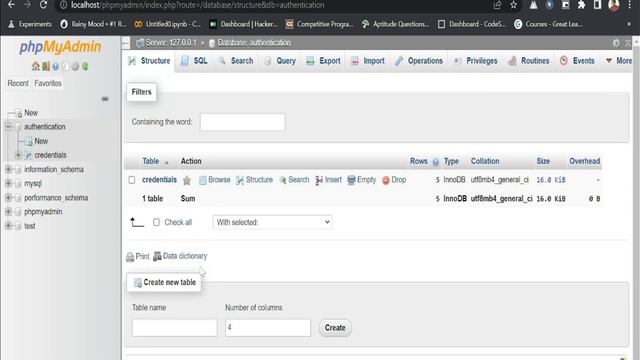Click the credentials table name link
640x360 pixels.
tap(160, 180)
